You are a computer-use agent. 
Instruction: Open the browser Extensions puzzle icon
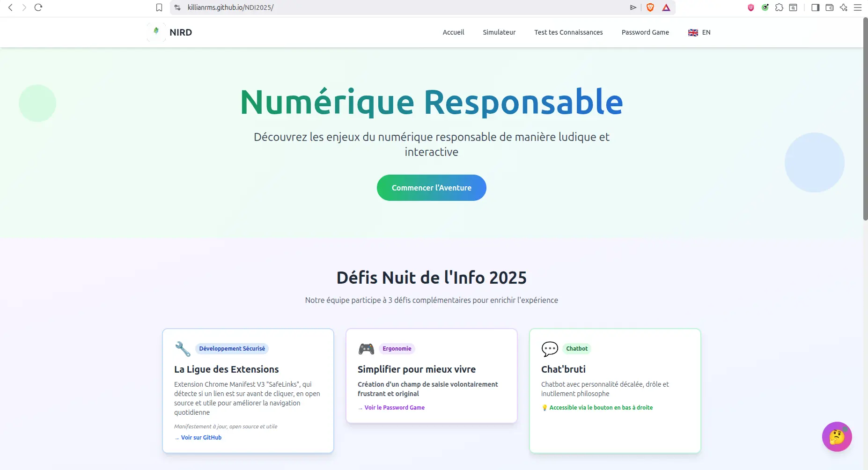779,7
